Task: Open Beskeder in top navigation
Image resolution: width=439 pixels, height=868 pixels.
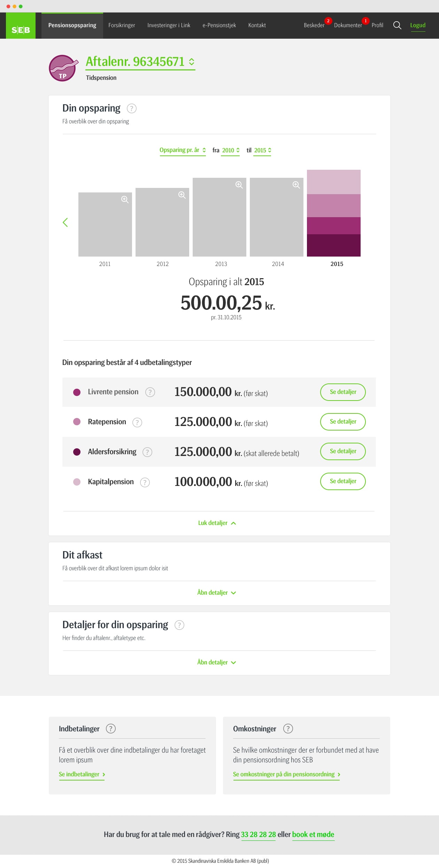Action: pyautogui.click(x=314, y=25)
